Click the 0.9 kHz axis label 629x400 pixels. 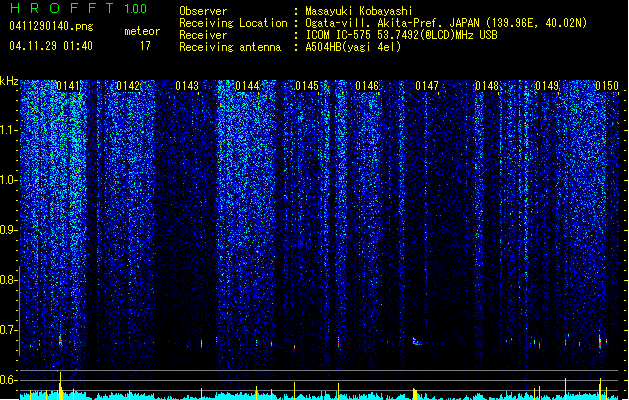(x=9, y=230)
